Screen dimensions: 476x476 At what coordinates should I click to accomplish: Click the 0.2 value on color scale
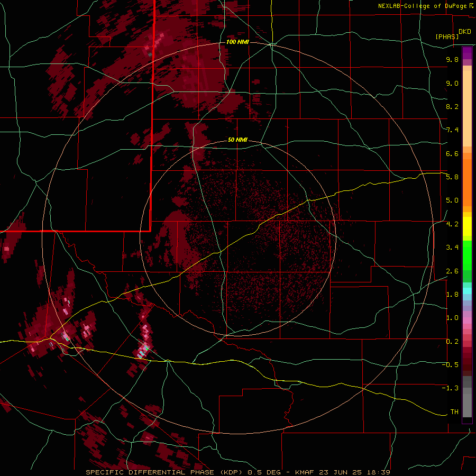(452, 342)
